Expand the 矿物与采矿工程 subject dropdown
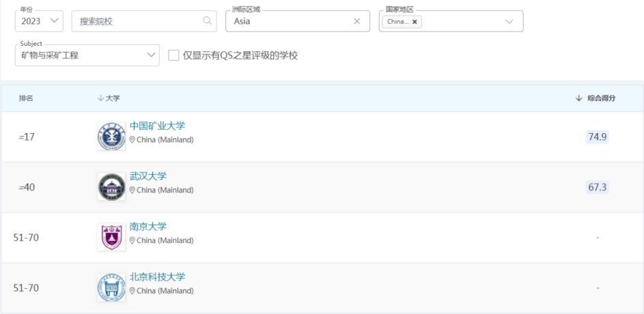644x314 pixels. click(87, 55)
